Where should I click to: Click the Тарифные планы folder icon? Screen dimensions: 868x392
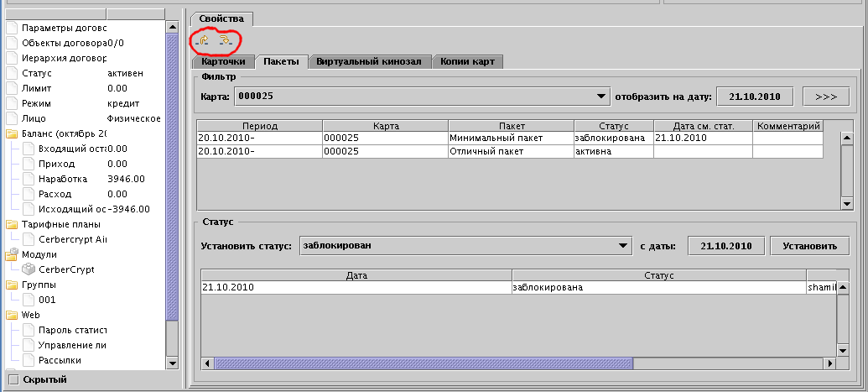(x=12, y=224)
